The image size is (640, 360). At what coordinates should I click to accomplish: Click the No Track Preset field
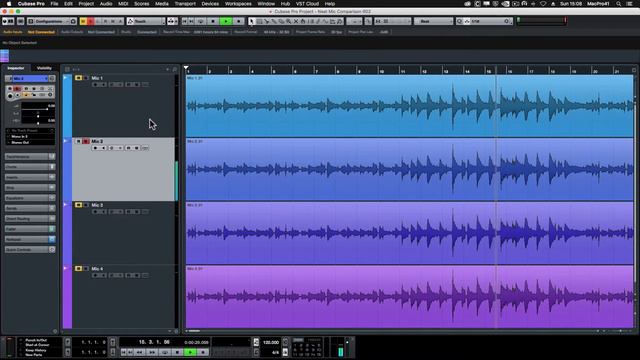tap(30, 131)
